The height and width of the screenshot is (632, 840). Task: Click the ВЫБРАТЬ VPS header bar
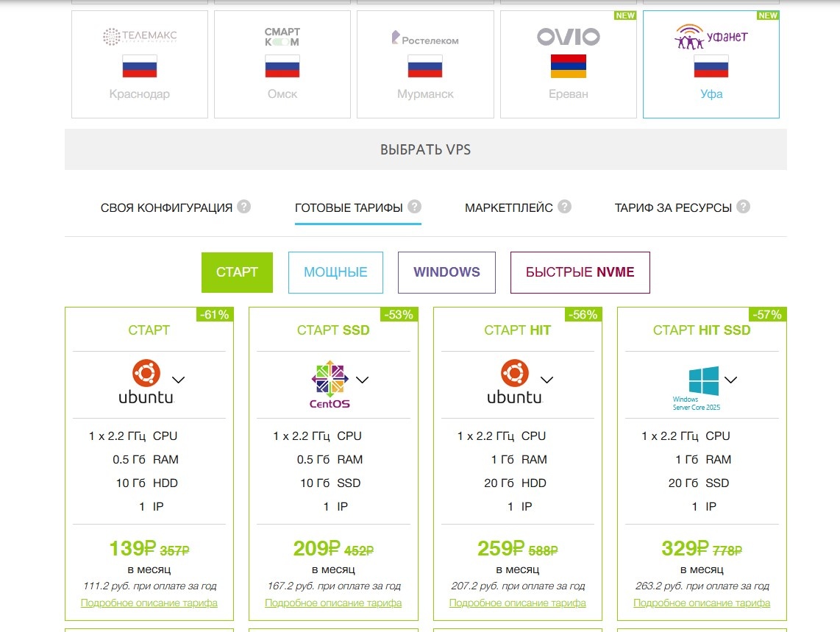click(x=425, y=149)
